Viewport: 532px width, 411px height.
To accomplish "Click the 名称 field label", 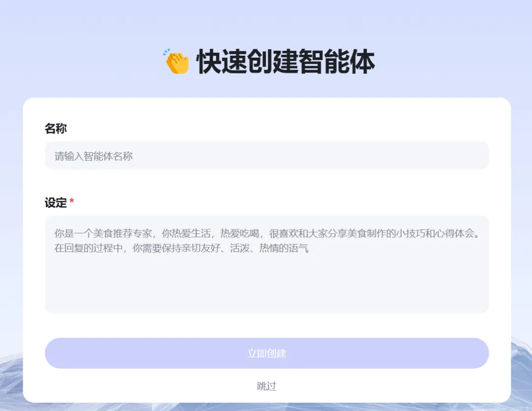I will click(x=56, y=129).
